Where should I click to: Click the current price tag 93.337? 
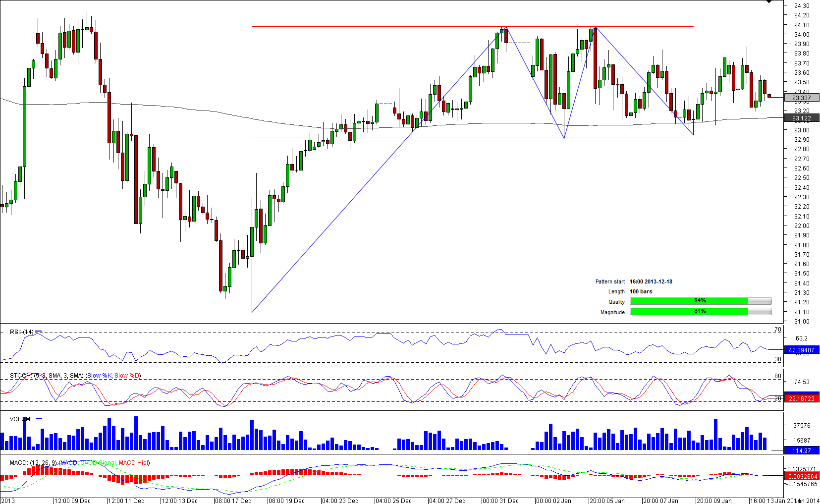801,98
